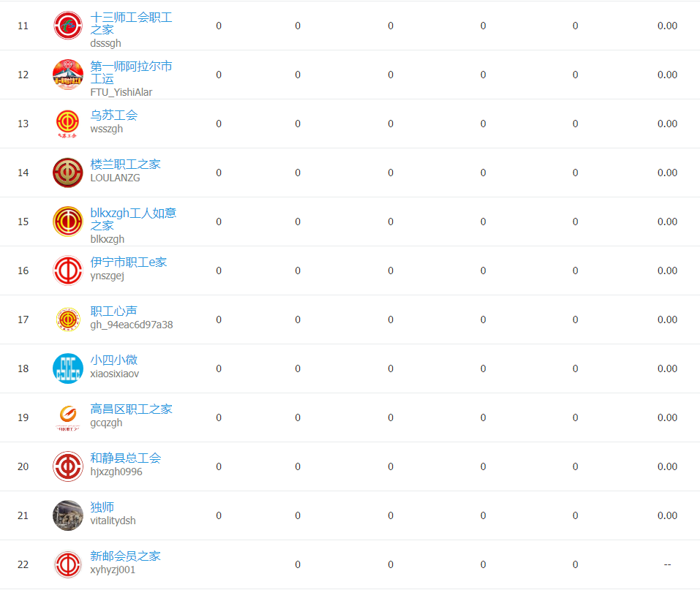Click the 新邮会员之家 name link

[126, 556]
